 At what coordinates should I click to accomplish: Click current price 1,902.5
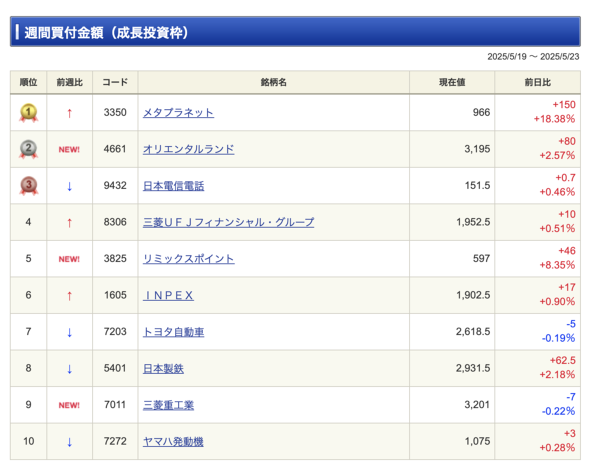coord(473,295)
